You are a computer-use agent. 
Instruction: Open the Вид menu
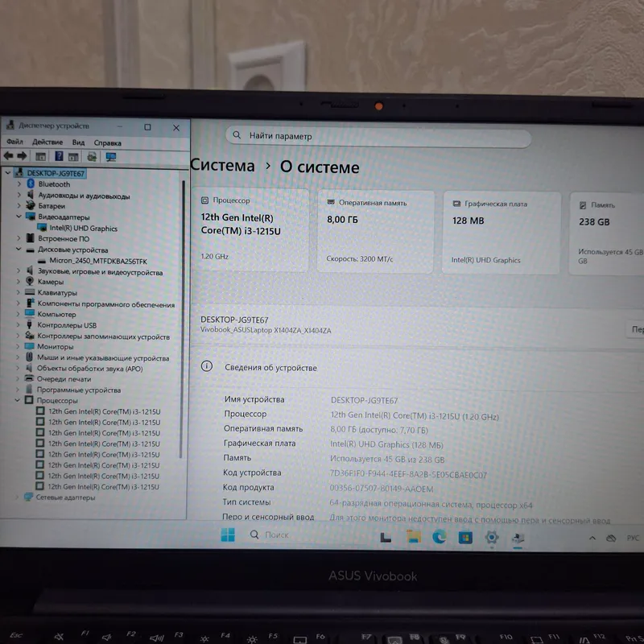[x=78, y=142]
